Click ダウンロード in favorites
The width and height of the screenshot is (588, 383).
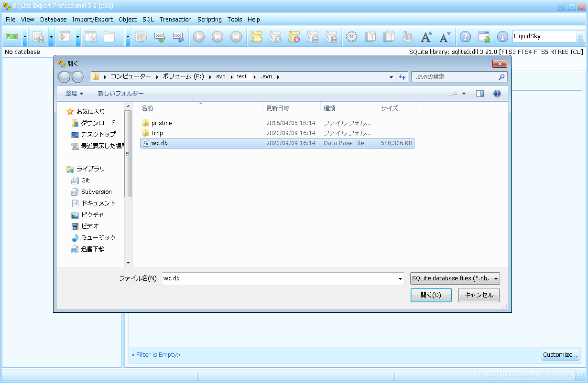tap(98, 123)
